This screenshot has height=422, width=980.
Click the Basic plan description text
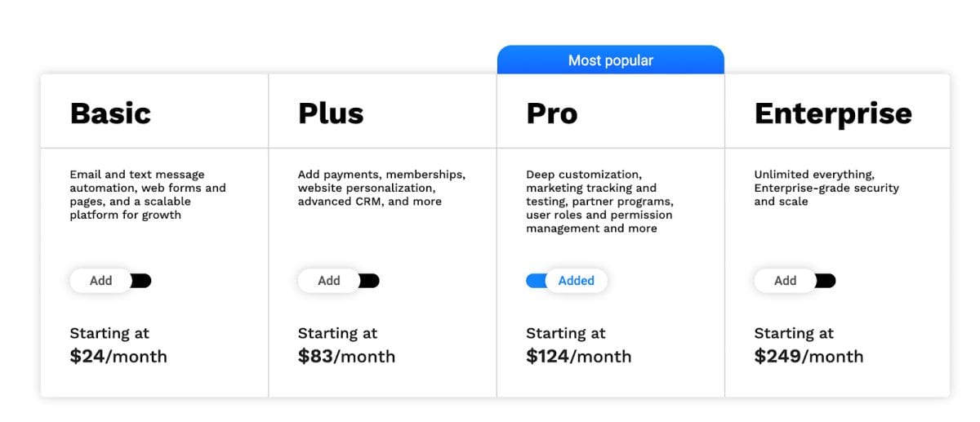[148, 194]
